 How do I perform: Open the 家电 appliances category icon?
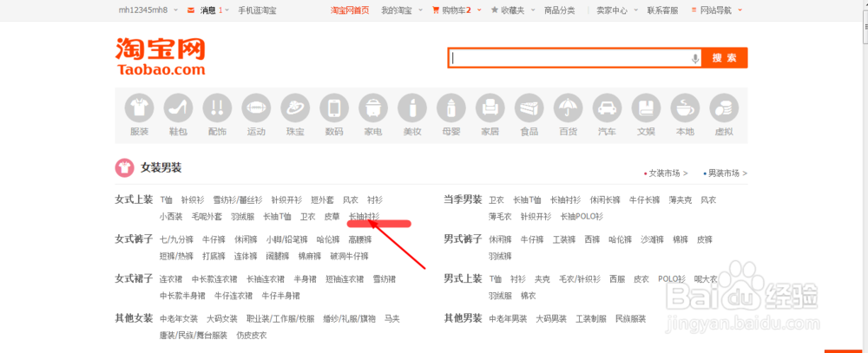point(373,108)
